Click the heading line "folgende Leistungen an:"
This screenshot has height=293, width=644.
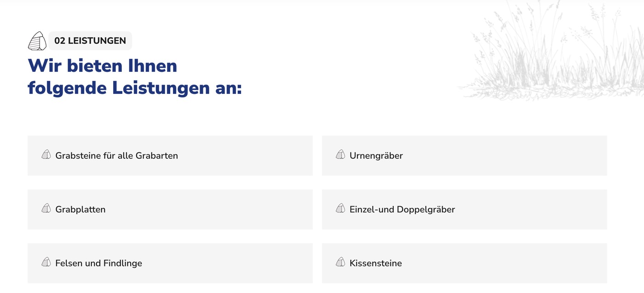(x=134, y=88)
